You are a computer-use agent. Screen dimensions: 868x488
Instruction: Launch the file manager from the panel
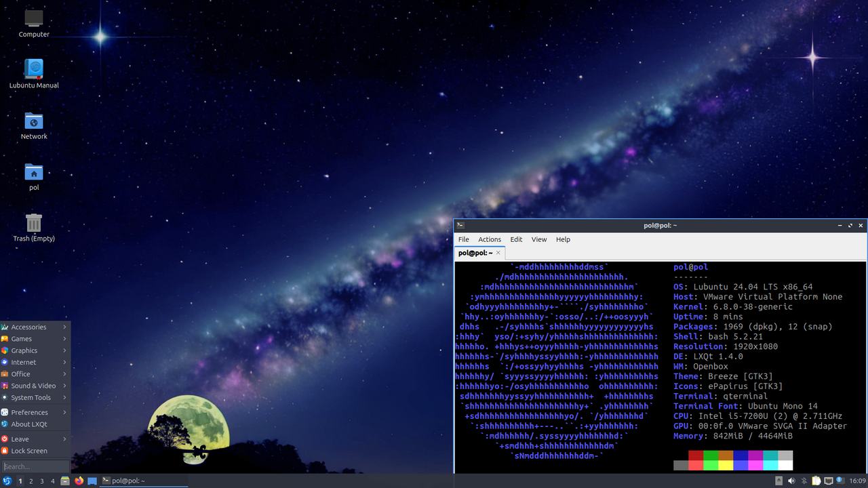click(65, 481)
